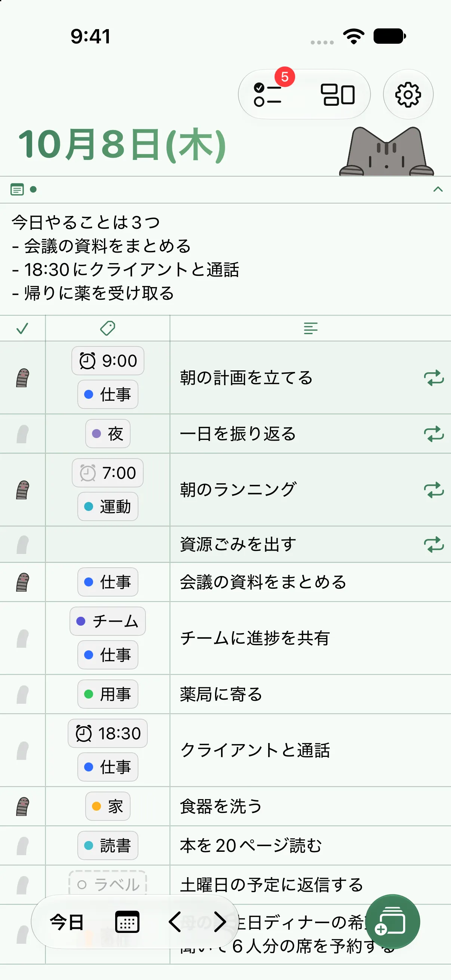Image resolution: width=451 pixels, height=980 pixels.
Task: Uncheck the completed task 会議の資料をまとめる
Action: tap(22, 582)
